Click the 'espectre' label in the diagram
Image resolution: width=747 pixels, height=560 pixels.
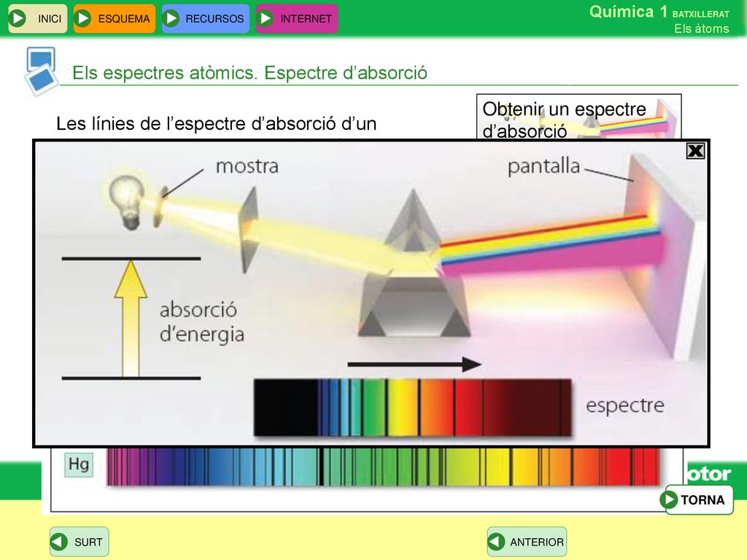point(625,405)
